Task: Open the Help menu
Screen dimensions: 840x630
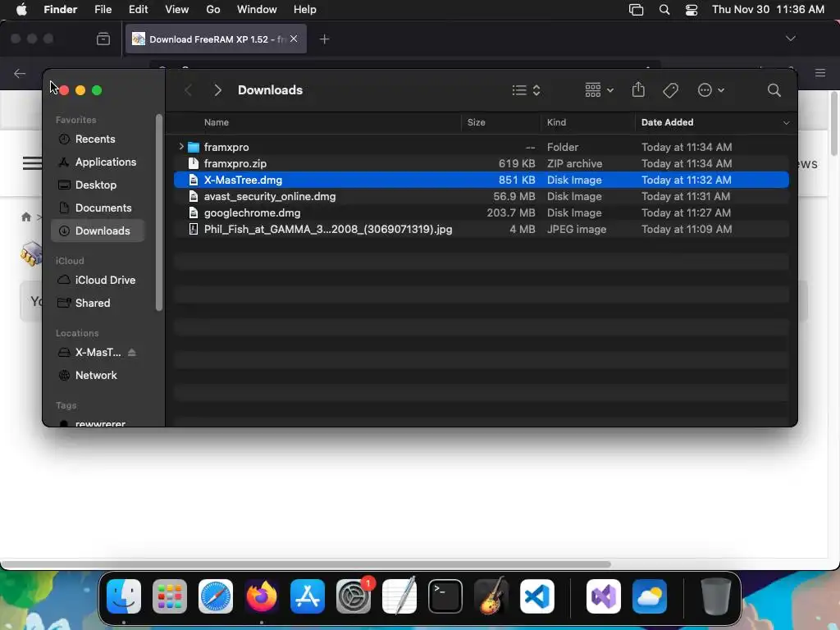Action: [305, 10]
